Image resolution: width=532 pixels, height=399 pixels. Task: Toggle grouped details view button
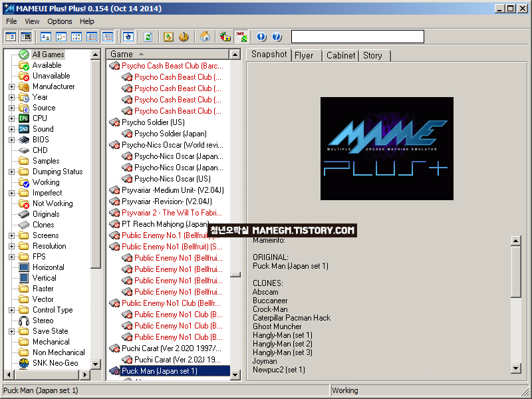click(x=108, y=37)
